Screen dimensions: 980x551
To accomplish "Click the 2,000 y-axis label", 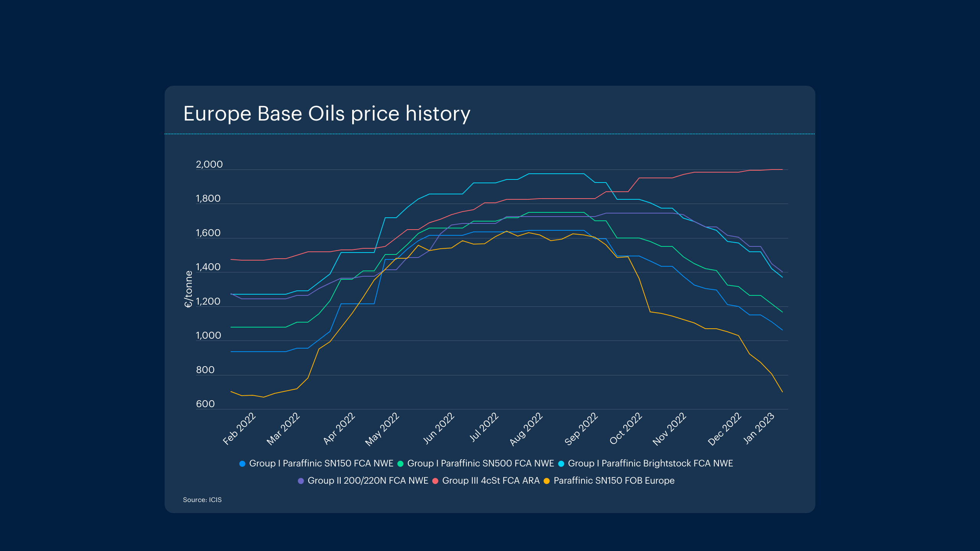I will 209,165.
